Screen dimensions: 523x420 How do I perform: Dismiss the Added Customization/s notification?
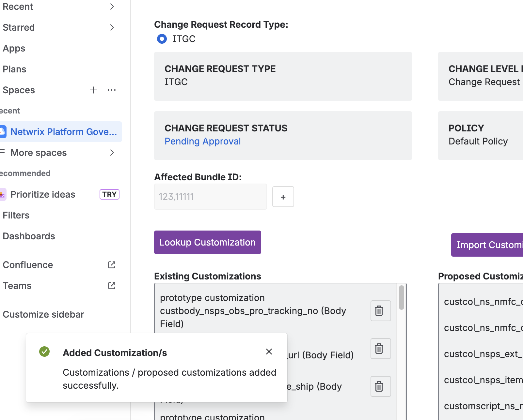269,352
